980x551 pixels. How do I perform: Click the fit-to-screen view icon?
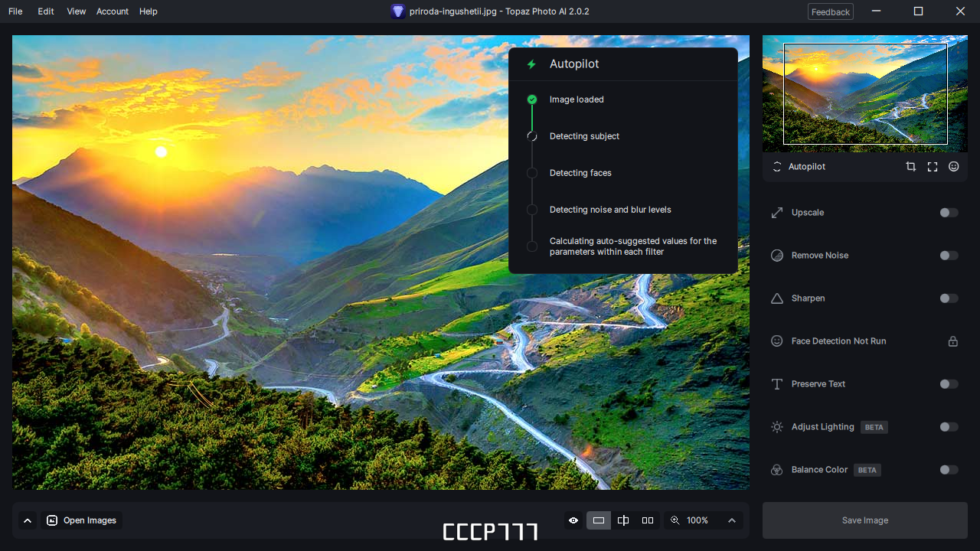point(932,166)
